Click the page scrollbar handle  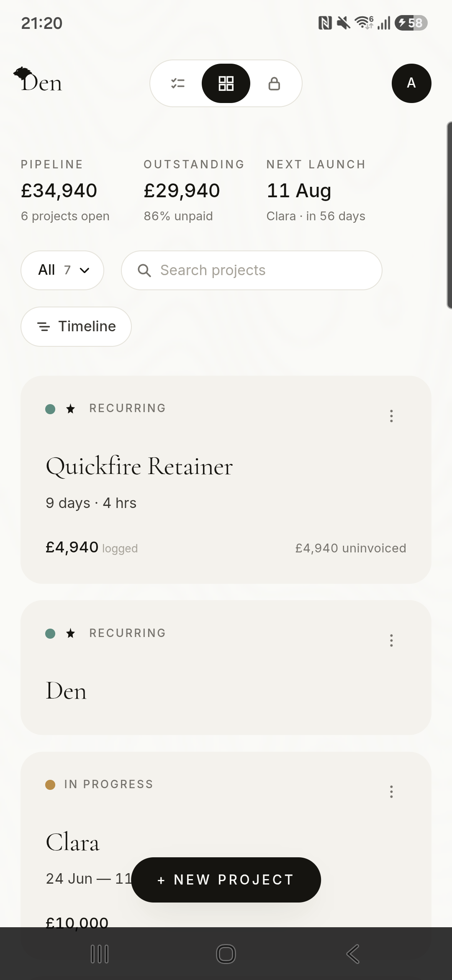[449, 215]
